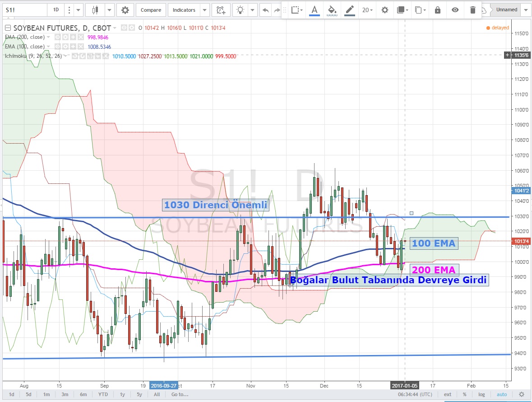This screenshot has height=402, width=532.
Task: Open the Indicators dropdown arrow
Action: tap(204, 9)
